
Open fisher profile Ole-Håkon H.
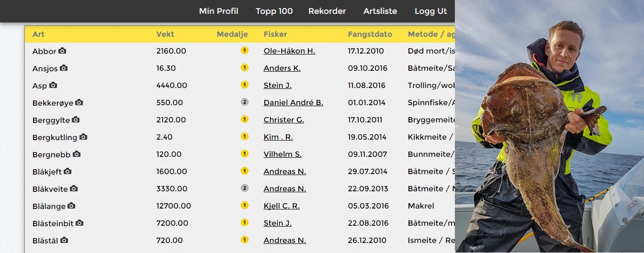[289, 51]
